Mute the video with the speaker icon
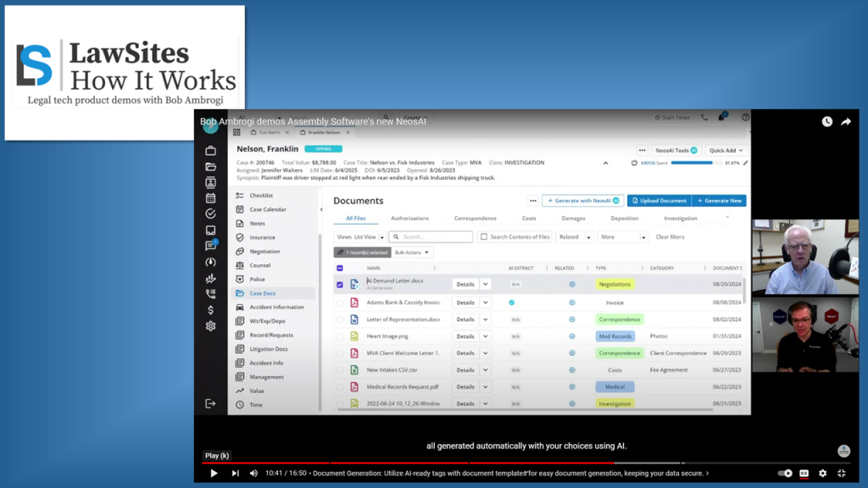This screenshot has width=868, height=488. [253, 474]
